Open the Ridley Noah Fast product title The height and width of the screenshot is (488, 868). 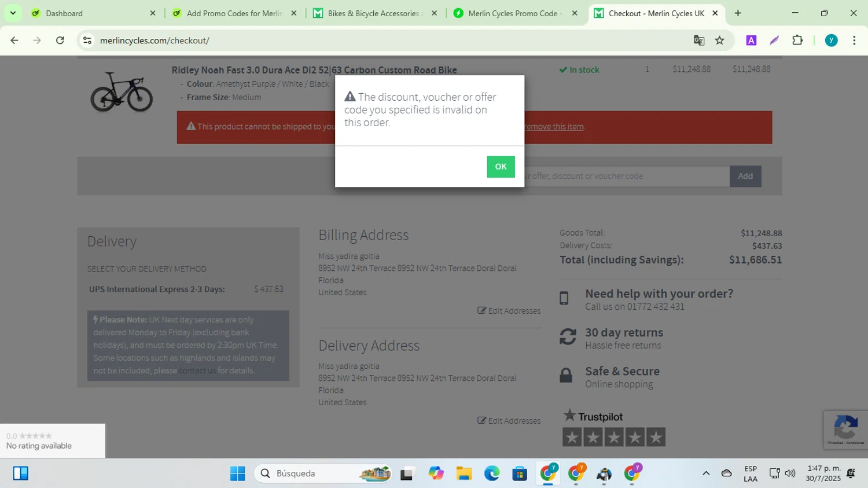314,70
